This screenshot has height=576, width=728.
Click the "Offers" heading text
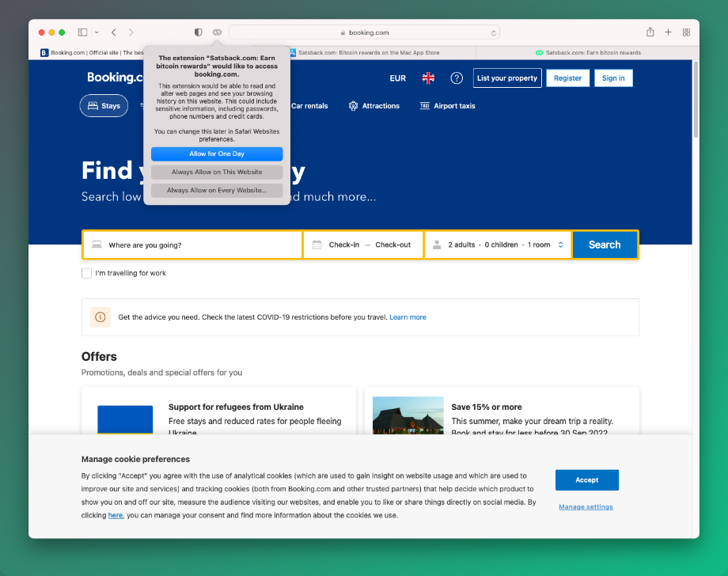point(99,357)
